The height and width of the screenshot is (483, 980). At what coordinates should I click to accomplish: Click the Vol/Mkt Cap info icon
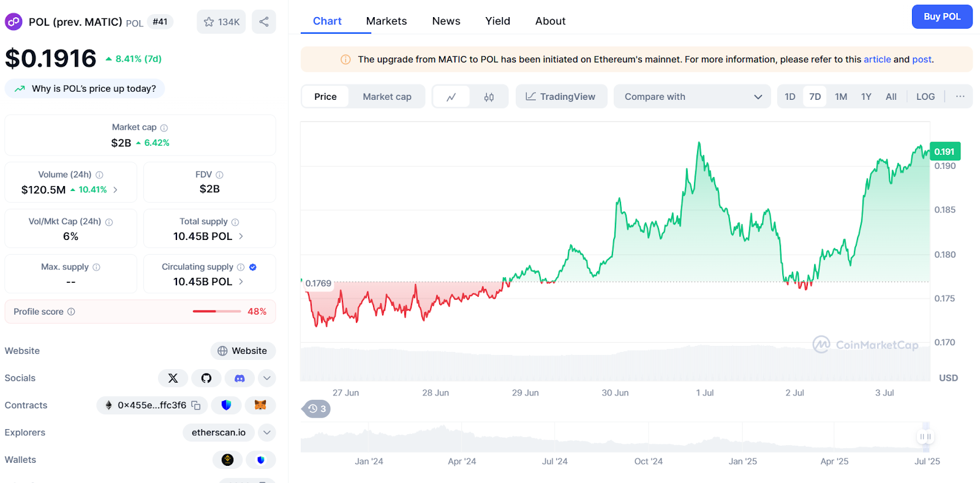click(x=109, y=222)
